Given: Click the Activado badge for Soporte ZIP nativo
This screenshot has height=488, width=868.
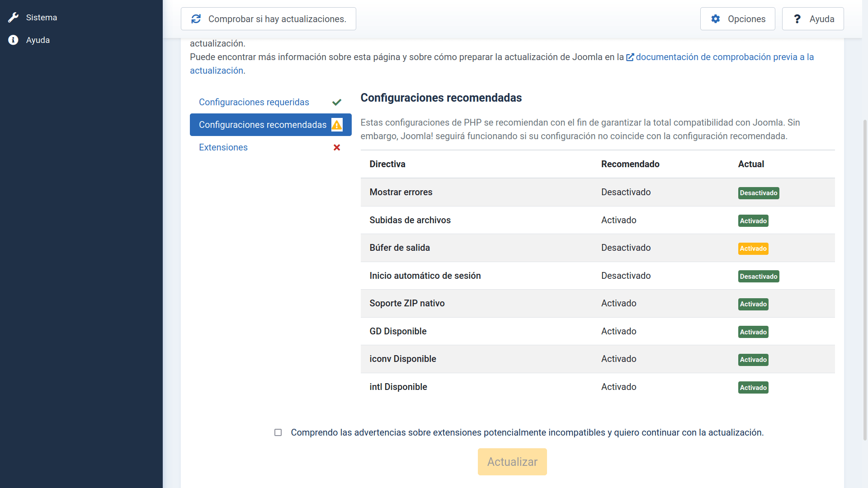Looking at the screenshot, I should point(753,304).
